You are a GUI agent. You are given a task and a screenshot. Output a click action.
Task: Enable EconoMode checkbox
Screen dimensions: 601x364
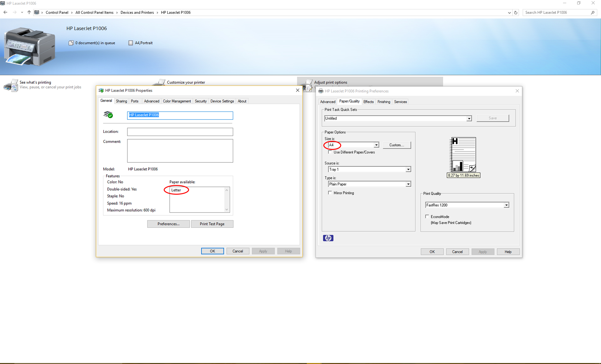427,217
